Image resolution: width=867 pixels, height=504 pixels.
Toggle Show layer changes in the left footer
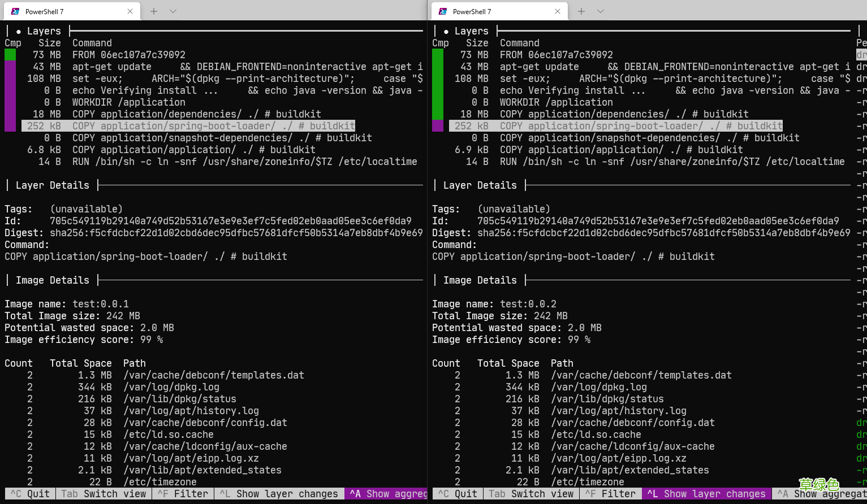pos(279,494)
